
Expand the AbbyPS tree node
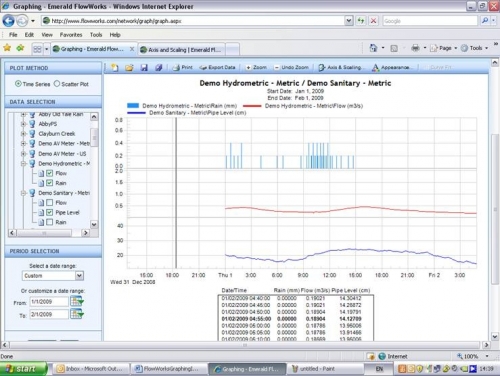(x=23, y=124)
